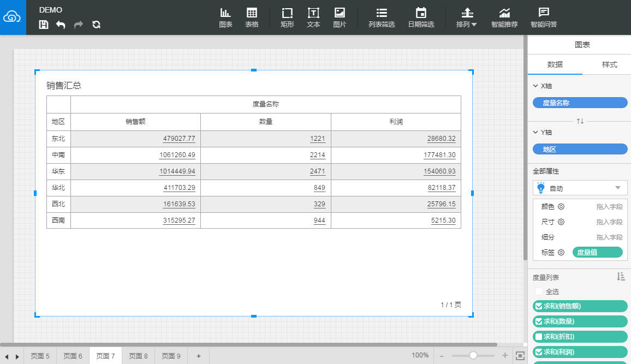Viewport: 631px width, 364px height.
Task: Open size (尺寸) settings gear
Action: click(x=561, y=222)
